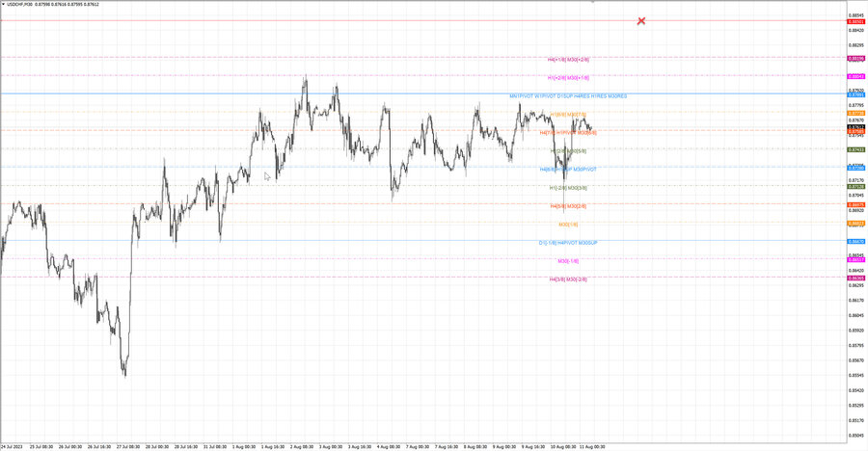Click the 'H4[5/8] M30[2/8]' level label
Screen dimensions: 868x451
click(568, 206)
